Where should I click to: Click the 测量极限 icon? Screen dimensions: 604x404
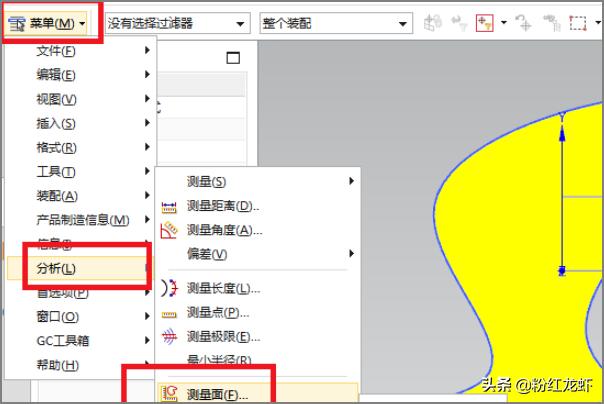[x=168, y=336]
